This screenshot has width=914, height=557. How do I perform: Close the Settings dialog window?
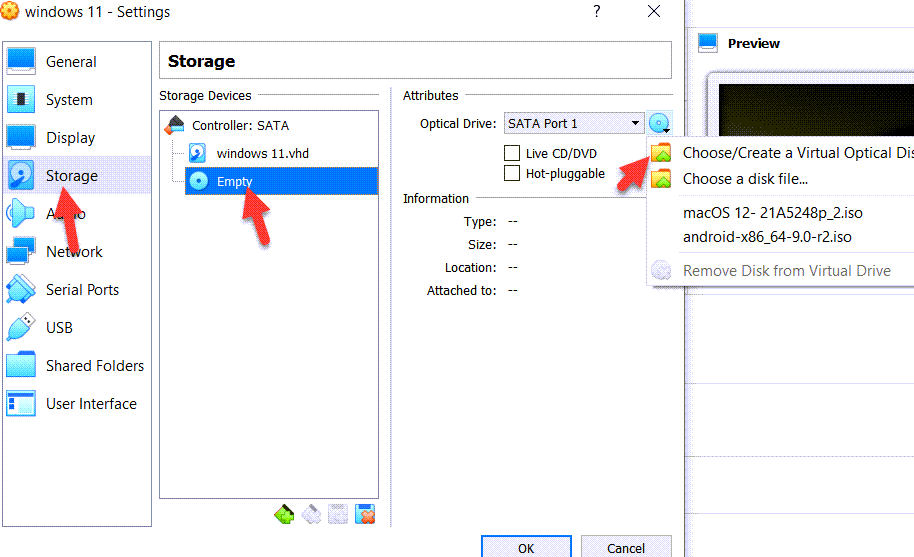pos(654,11)
